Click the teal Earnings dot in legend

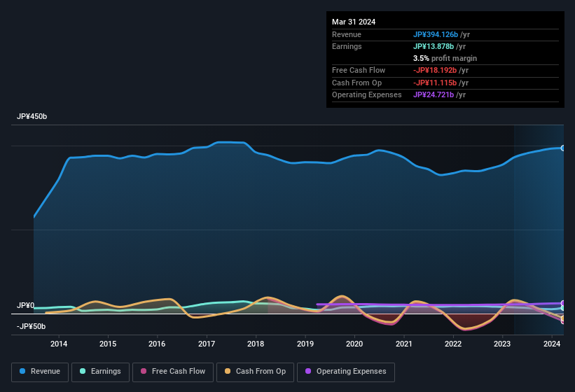click(x=83, y=372)
